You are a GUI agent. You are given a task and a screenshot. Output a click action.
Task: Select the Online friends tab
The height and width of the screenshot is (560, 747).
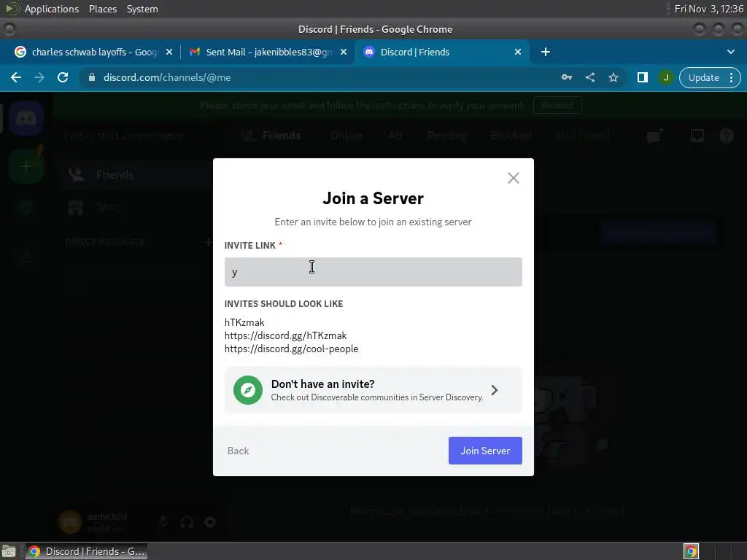(x=347, y=136)
